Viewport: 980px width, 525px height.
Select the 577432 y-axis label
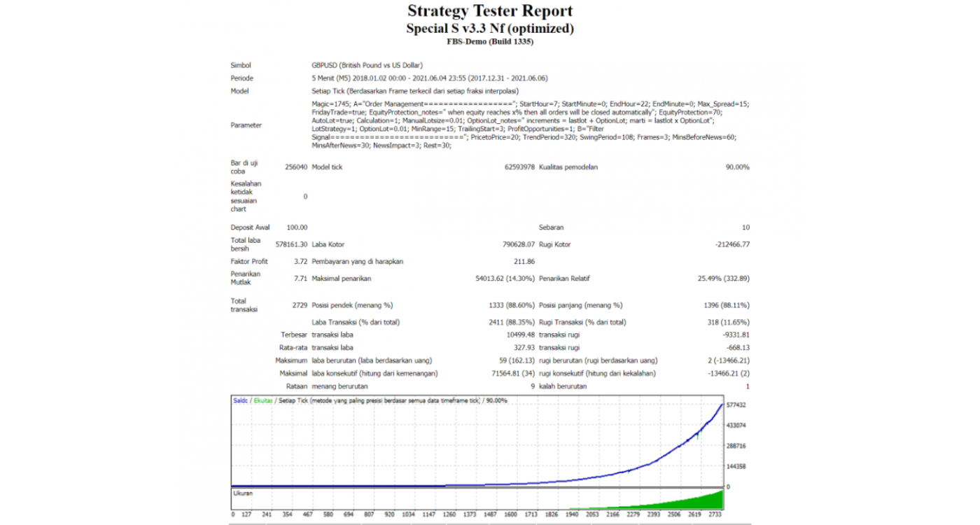pos(738,405)
